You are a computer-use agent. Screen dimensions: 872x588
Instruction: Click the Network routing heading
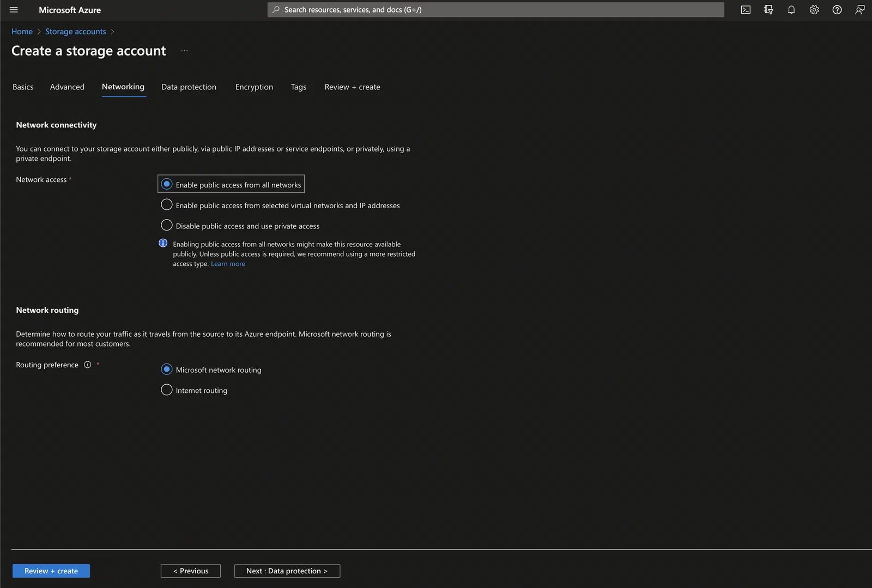(47, 310)
